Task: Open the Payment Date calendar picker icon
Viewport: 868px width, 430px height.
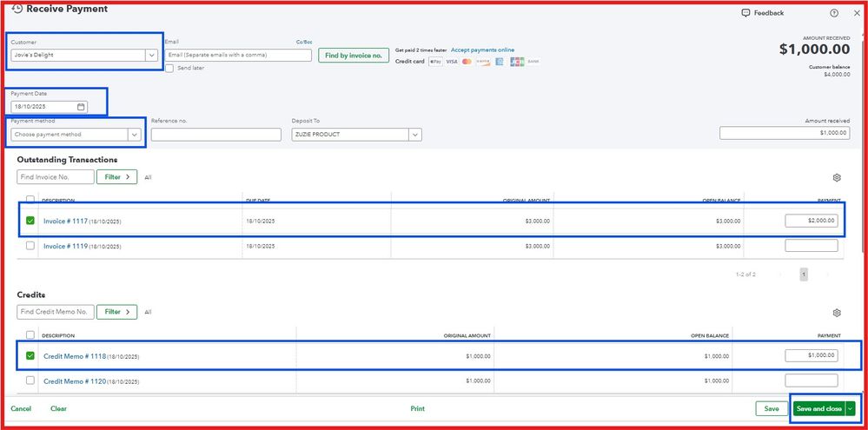Action: [x=81, y=107]
